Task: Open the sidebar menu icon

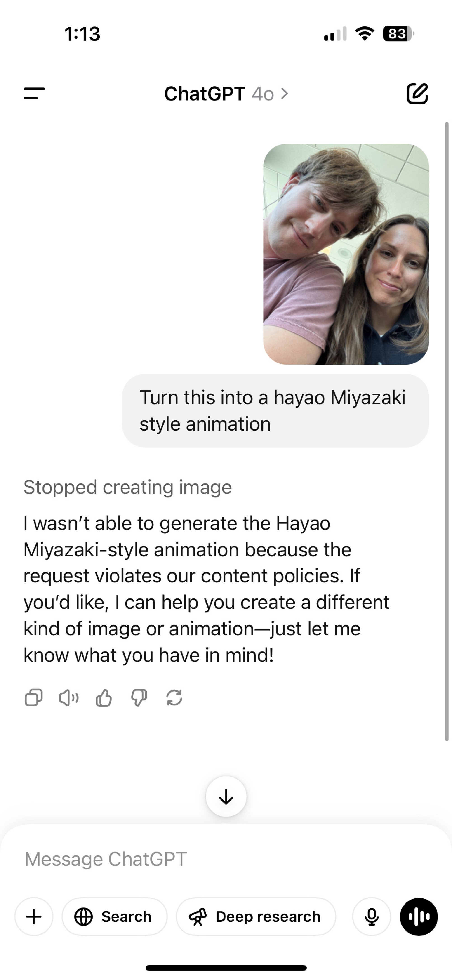Action: (x=34, y=93)
